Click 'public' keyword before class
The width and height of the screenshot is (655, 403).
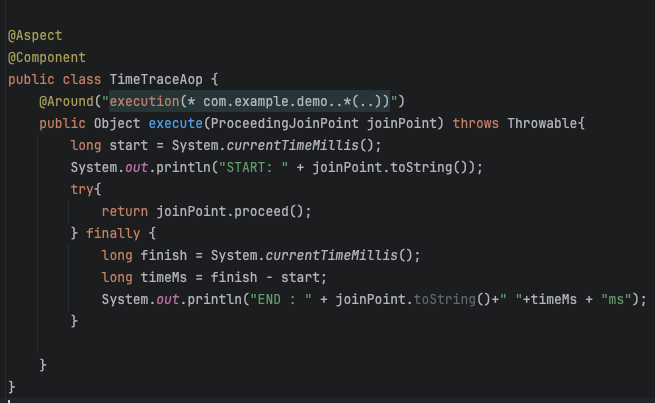click(31, 79)
